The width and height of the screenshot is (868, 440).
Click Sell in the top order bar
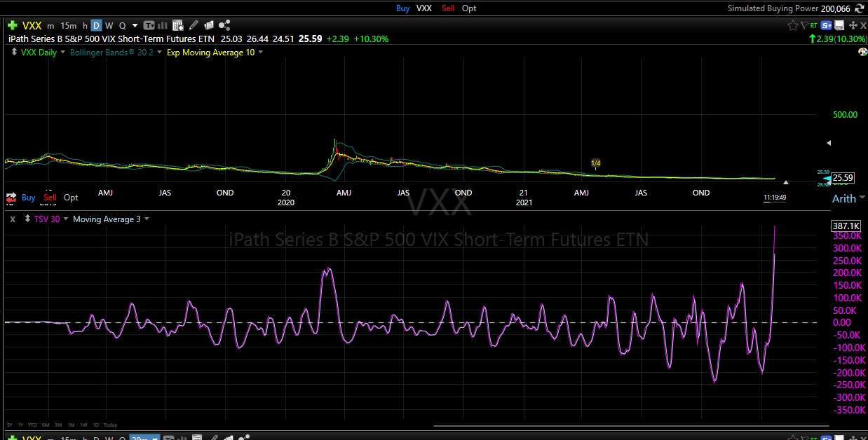click(448, 8)
